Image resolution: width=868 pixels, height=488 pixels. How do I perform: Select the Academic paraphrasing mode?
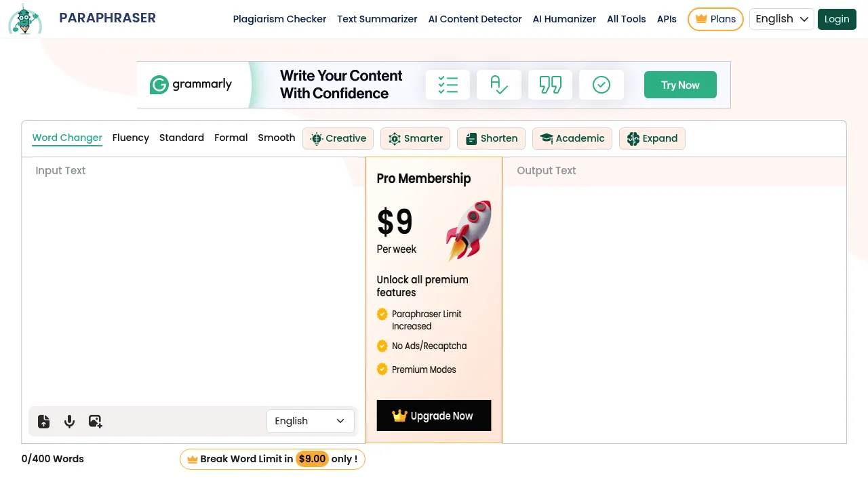(x=572, y=138)
